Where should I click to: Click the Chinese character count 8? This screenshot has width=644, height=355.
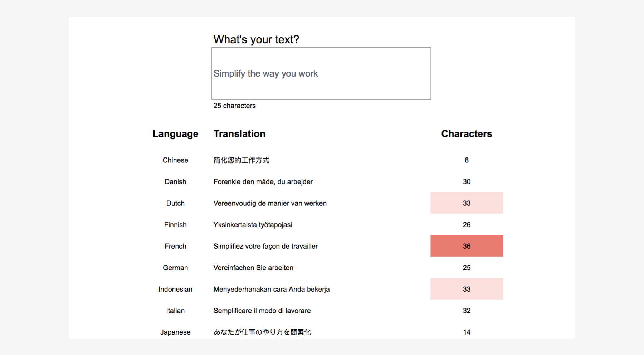(467, 160)
